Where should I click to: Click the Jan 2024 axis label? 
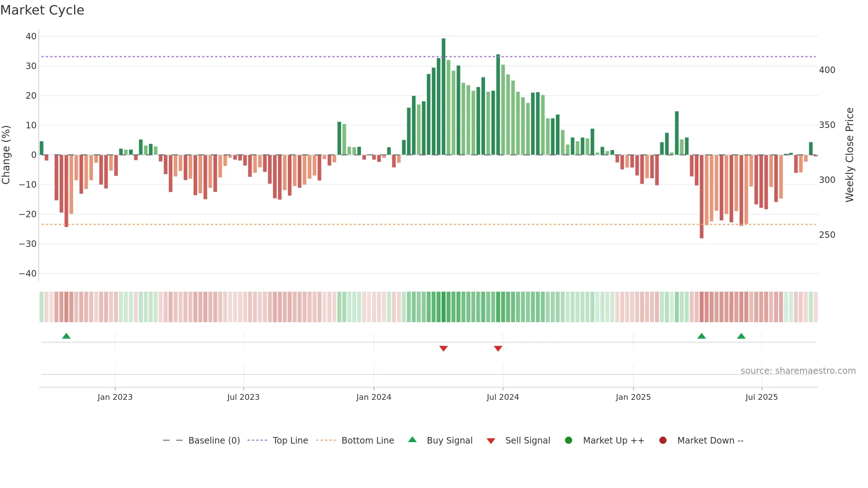(374, 397)
